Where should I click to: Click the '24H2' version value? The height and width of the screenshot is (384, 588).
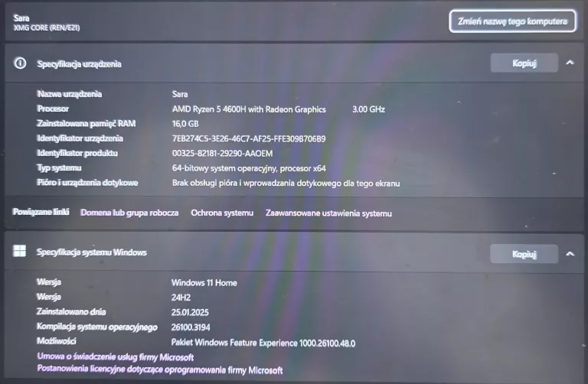[181, 298]
